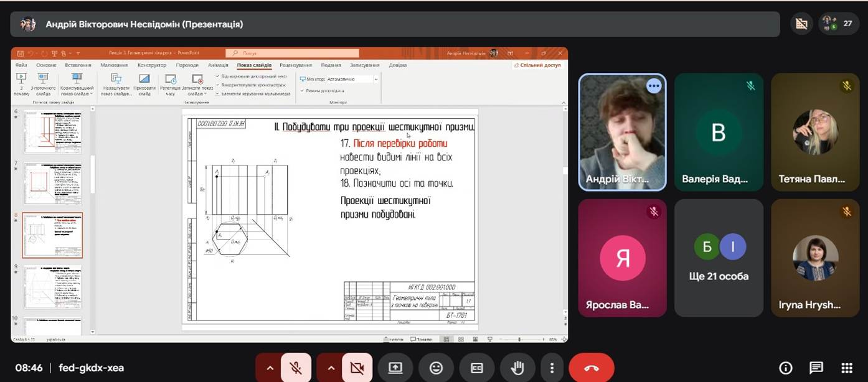The width and height of the screenshot is (868, 382).
Task: Toggle 'Відтворювати дикторський текст' checkbox
Action: pos(217,76)
